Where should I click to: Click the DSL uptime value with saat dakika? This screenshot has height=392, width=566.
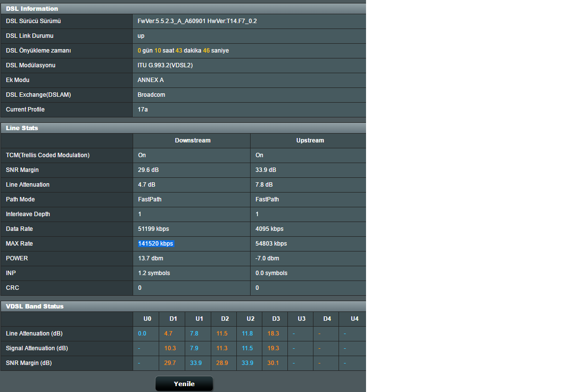(x=183, y=51)
